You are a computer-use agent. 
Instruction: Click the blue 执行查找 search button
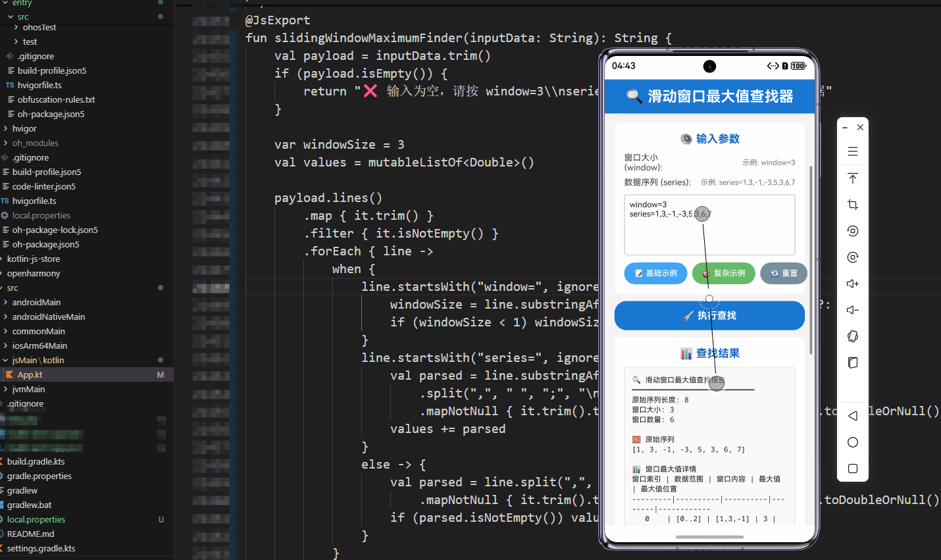pos(709,315)
